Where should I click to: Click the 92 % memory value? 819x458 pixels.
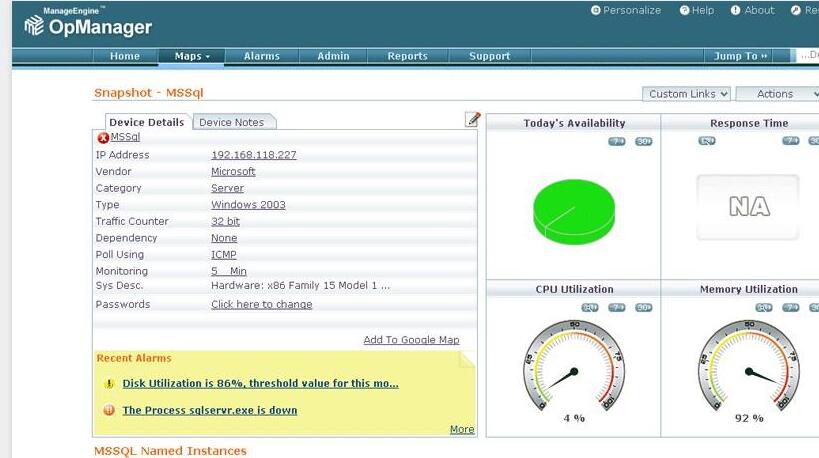coord(749,418)
